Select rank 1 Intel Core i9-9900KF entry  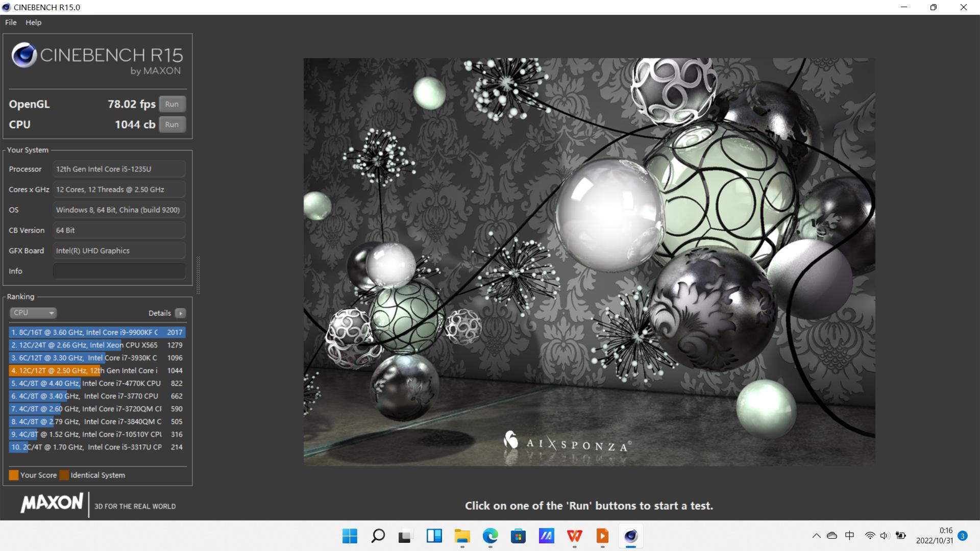point(97,332)
